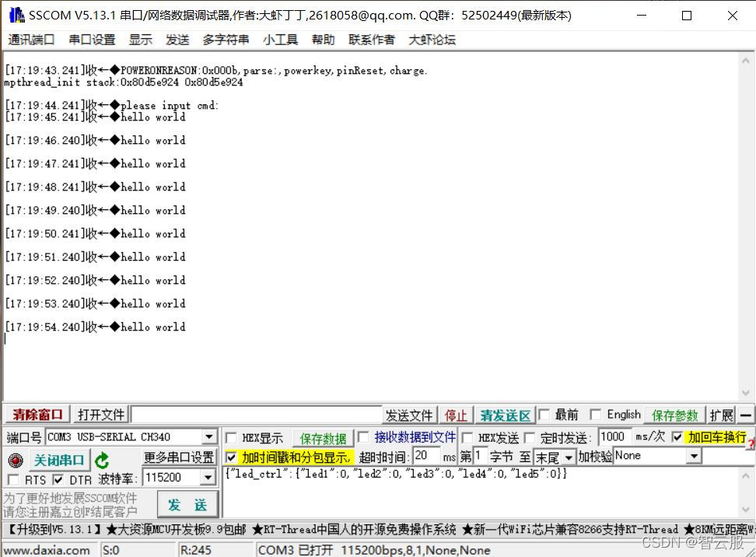Click the R:245 received counter
Screen dimensions: 756x557
[194, 550]
